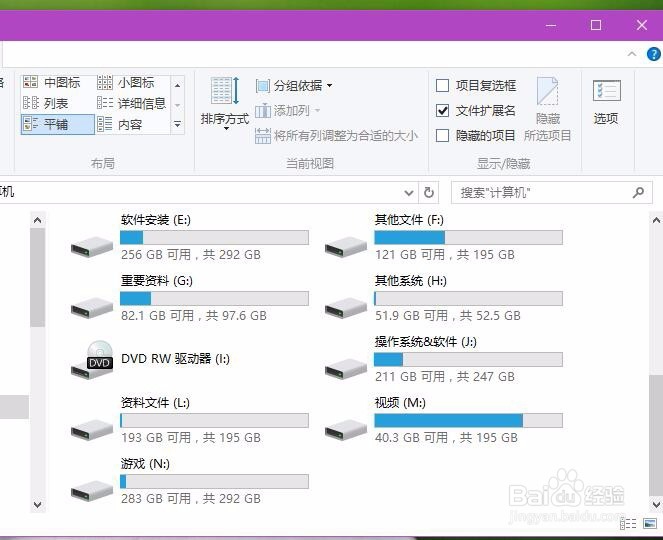This screenshot has width=663, height=540.
Task: Select the 游戏 (N:) drive icon
Action: click(92, 491)
